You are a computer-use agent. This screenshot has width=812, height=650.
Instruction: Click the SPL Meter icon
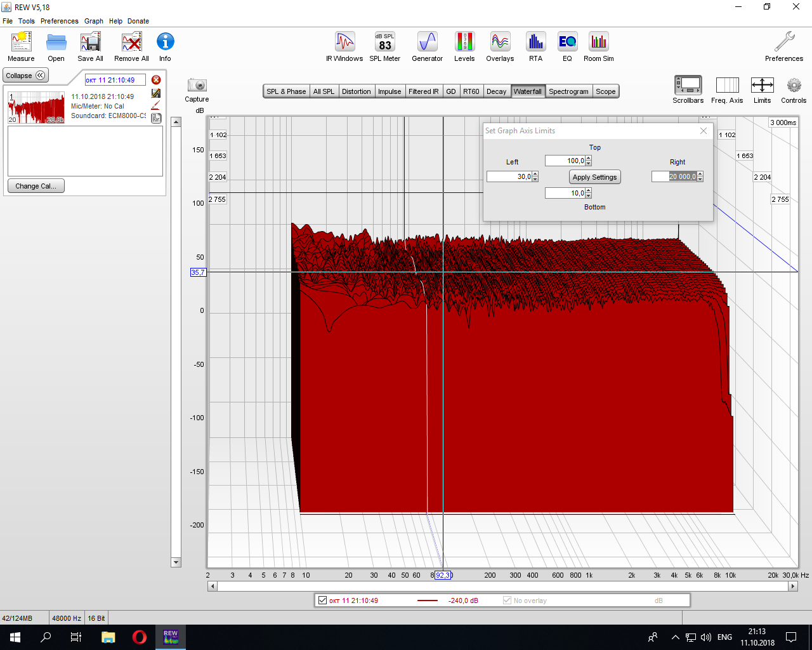[384, 43]
